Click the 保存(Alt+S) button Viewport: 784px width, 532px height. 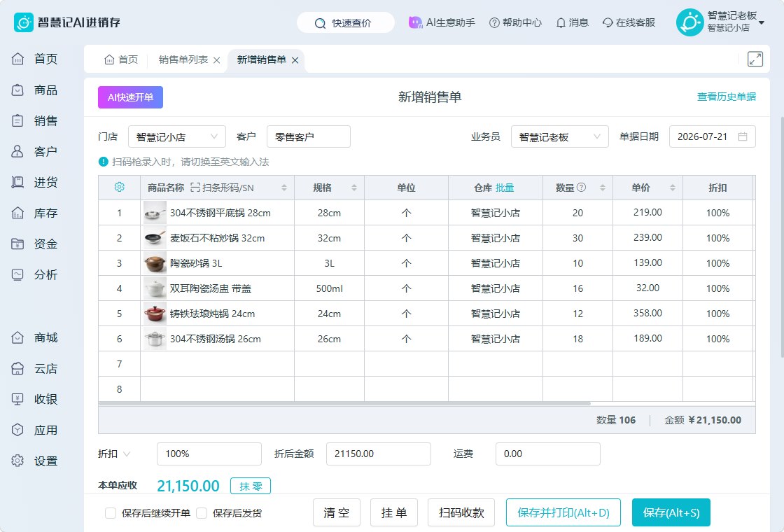pyautogui.click(x=671, y=512)
